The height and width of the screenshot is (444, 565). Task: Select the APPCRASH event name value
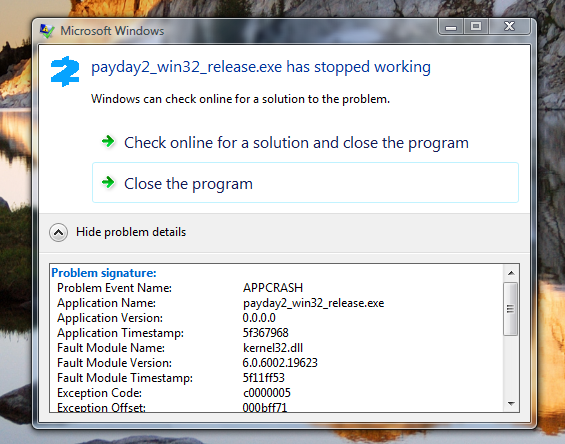(x=273, y=288)
